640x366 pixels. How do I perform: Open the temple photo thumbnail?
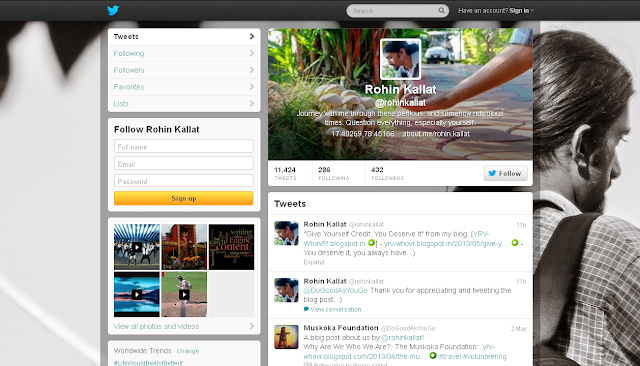[x=184, y=247]
